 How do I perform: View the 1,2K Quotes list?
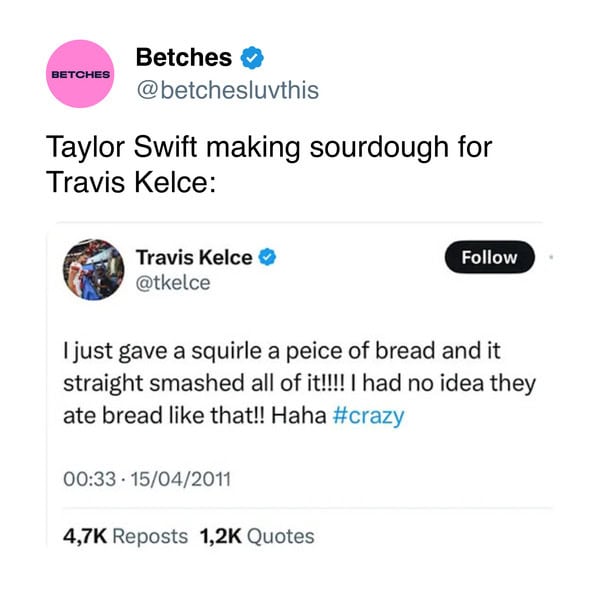[x=257, y=536]
